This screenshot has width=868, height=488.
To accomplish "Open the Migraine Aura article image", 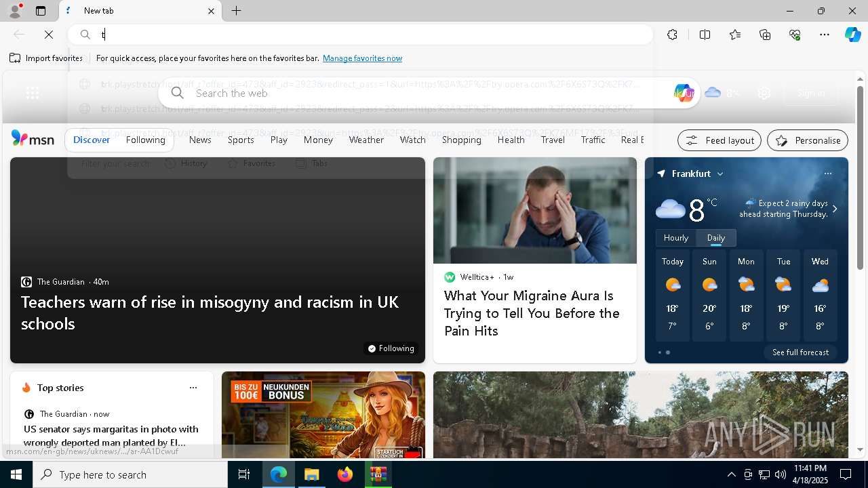I will (x=535, y=210).
